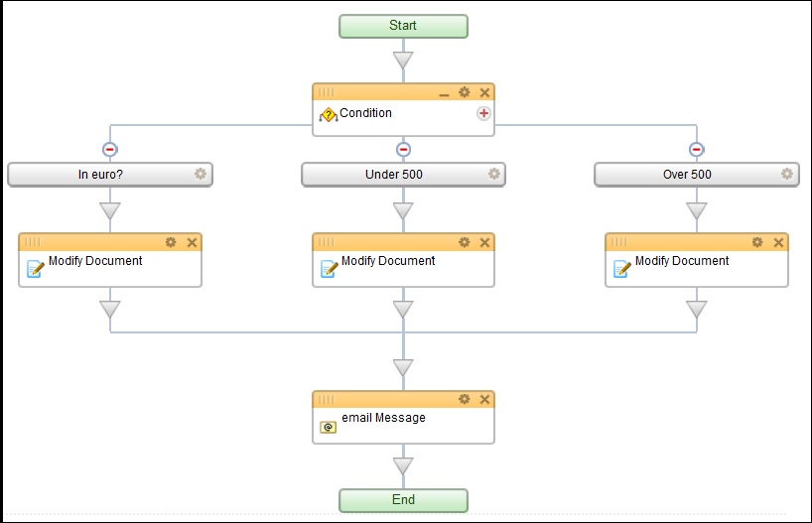Click the email Message envelope icon

pos(328,427)
